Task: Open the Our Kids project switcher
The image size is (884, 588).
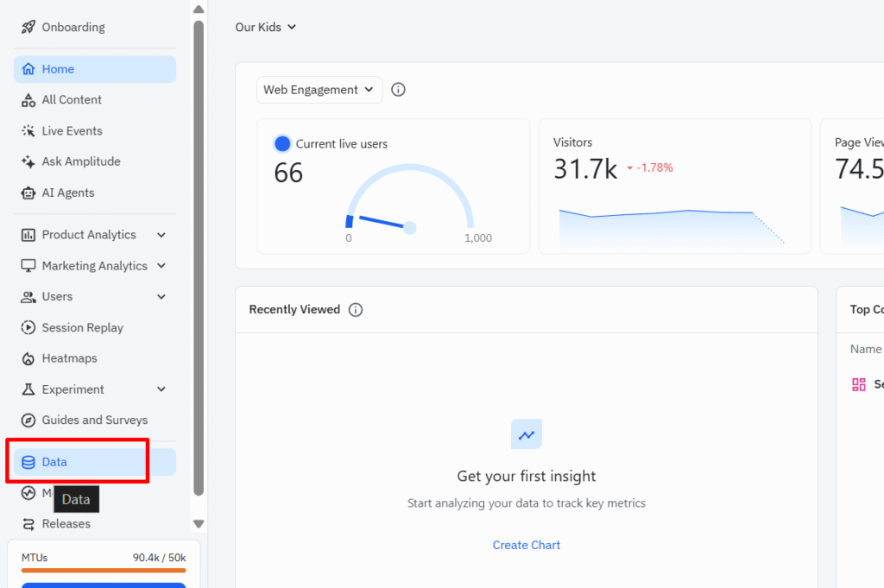Action: (265, 28)
